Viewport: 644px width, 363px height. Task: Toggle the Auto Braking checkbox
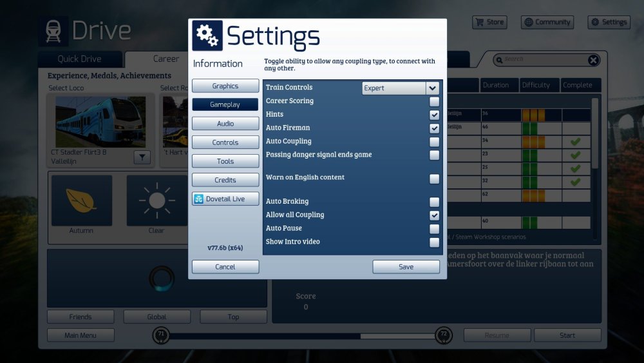click(x=435, y=202)
